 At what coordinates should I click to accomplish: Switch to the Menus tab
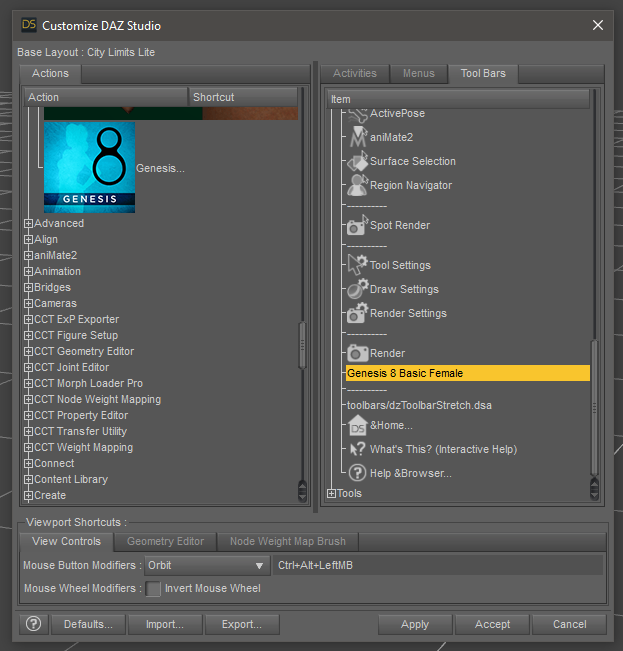(418, 73)
